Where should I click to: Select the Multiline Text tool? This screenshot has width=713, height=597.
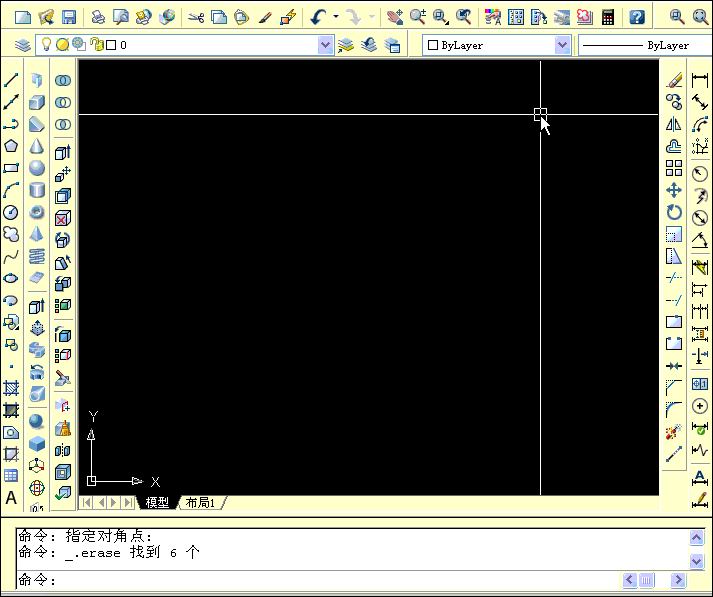[x=11, y=498]
